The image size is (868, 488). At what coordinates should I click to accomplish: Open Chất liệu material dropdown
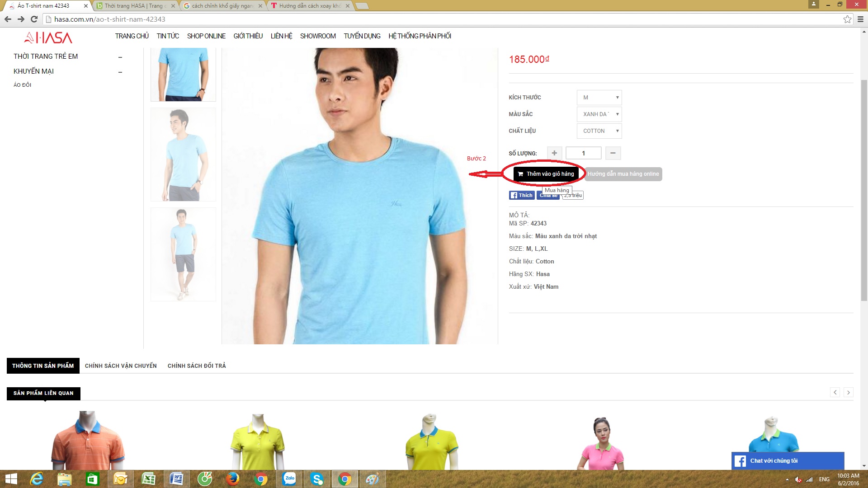point(599,131)
